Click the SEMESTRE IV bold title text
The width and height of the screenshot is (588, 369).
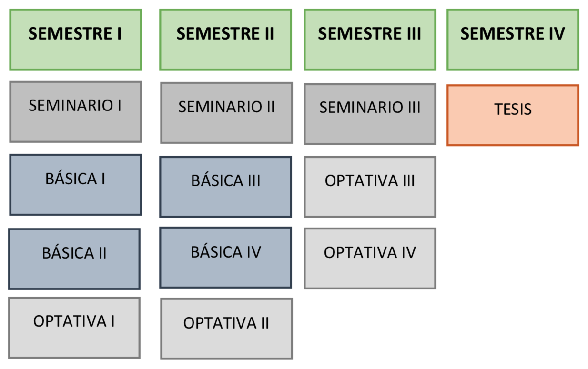512,33
